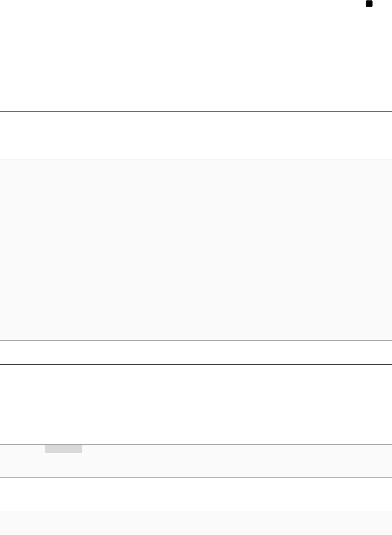Click the bottom border of the large shaded panel

click(196, 341)
